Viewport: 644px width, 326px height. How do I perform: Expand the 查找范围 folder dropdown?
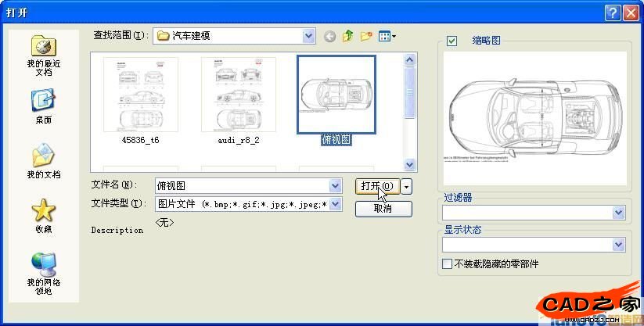tap(309, 36)
